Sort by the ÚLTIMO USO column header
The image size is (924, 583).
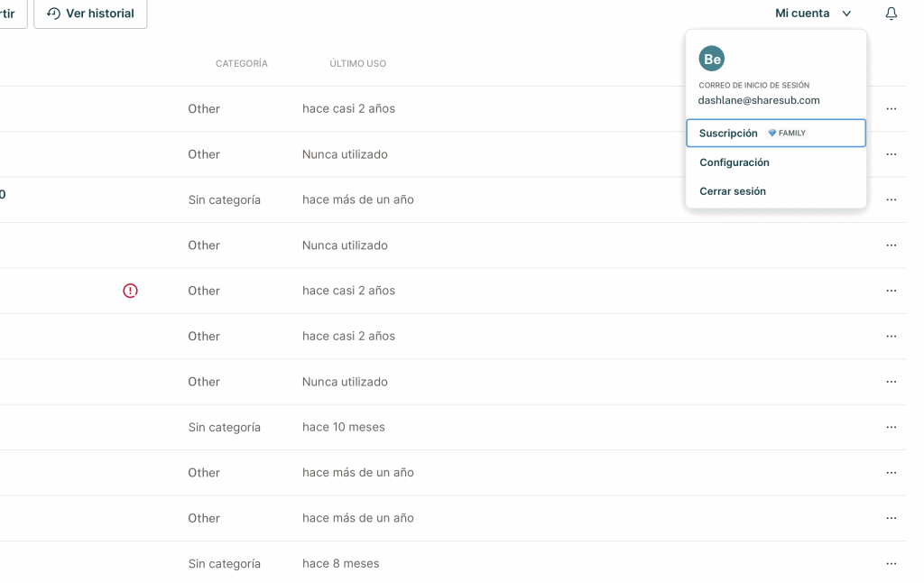[357, 64]
